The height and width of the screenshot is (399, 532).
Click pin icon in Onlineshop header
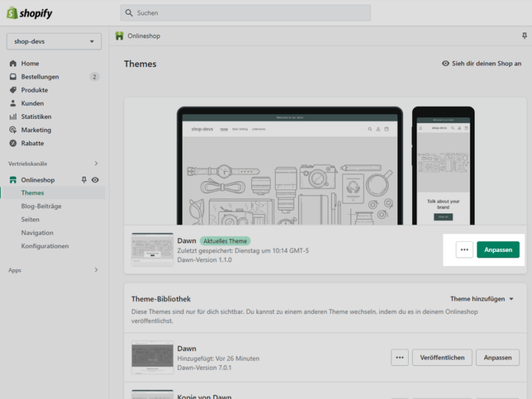524,35
